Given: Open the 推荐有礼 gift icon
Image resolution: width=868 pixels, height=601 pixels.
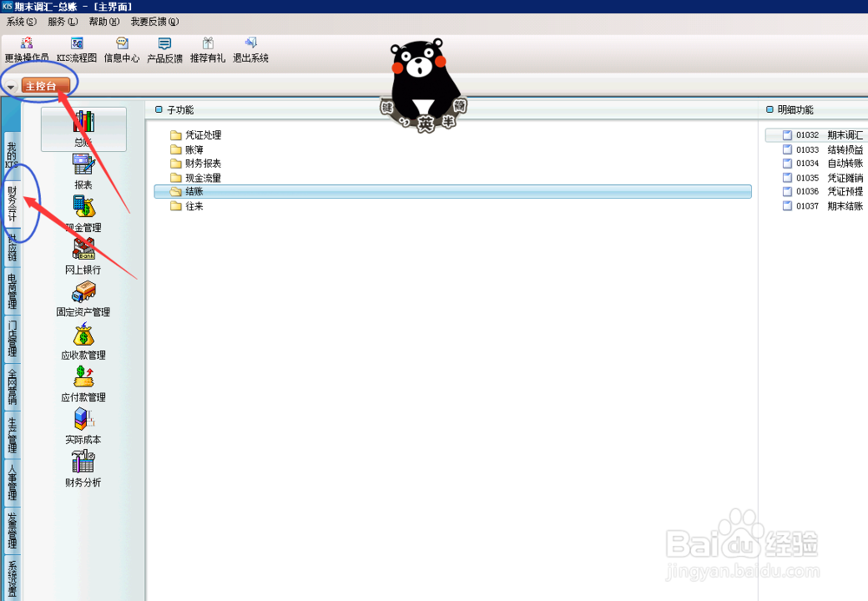Looking at the screenshot, I should click(207, 43).
